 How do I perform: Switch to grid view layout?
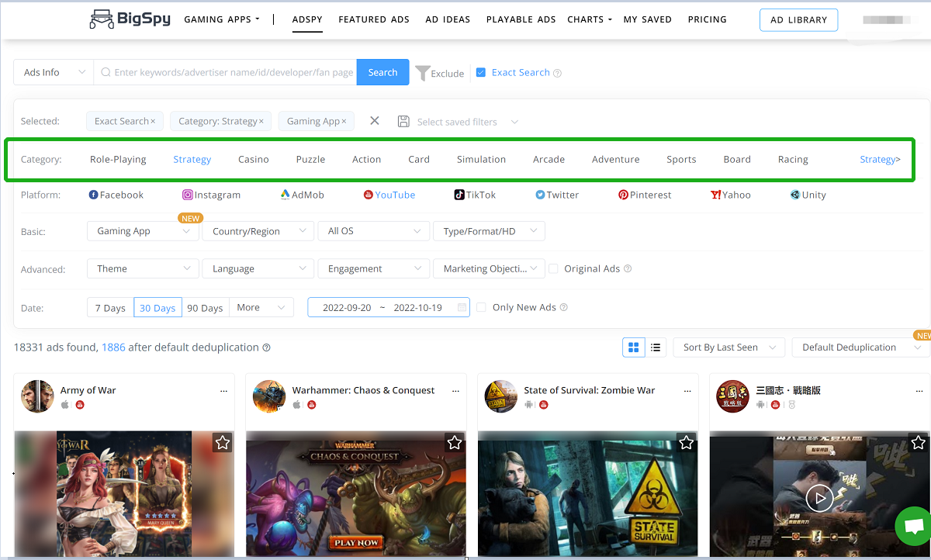pos(634,347)
